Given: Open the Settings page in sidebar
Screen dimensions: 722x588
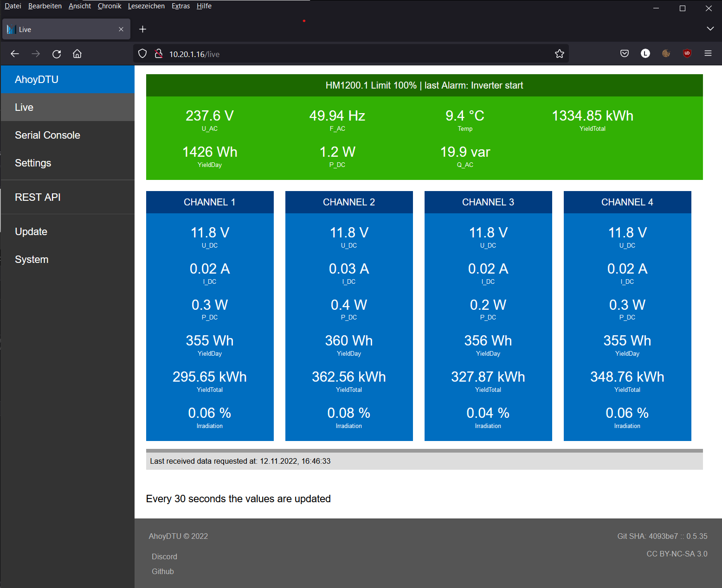Looking at the screenshot, I should (33, 163).
